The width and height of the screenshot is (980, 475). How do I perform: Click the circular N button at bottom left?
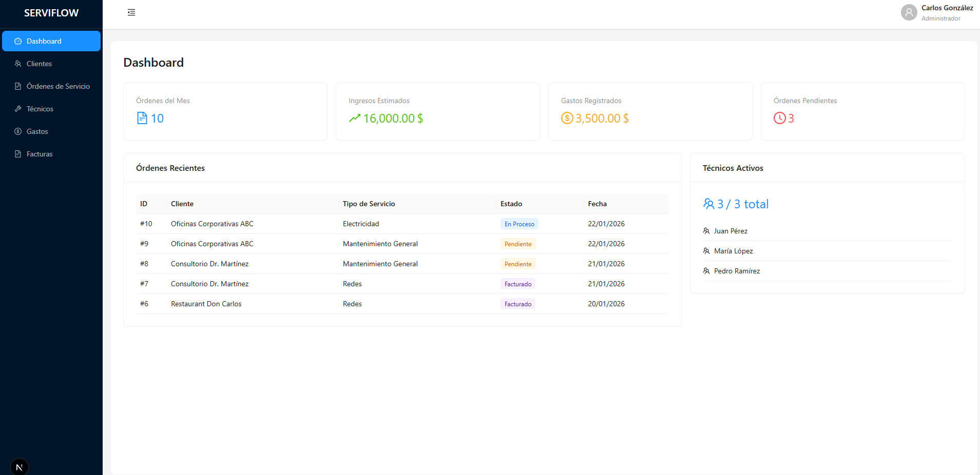[20, 466]
